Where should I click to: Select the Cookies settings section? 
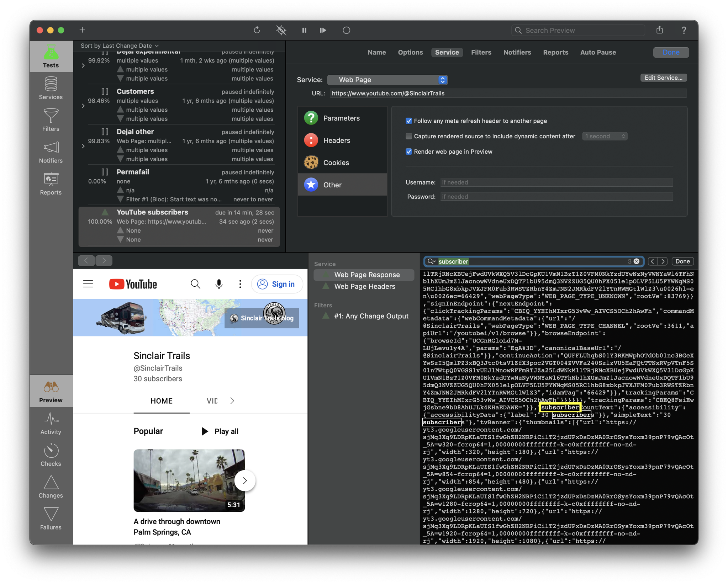342,163
